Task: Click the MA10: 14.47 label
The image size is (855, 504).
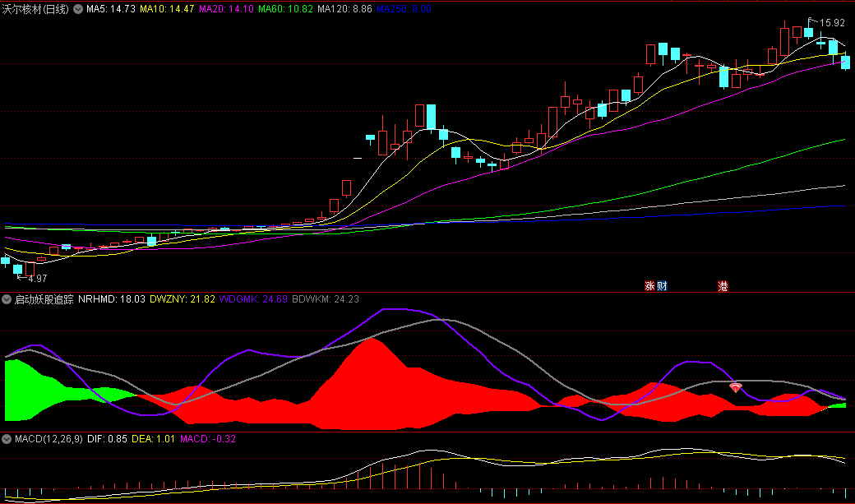Action: click(167, 9)
